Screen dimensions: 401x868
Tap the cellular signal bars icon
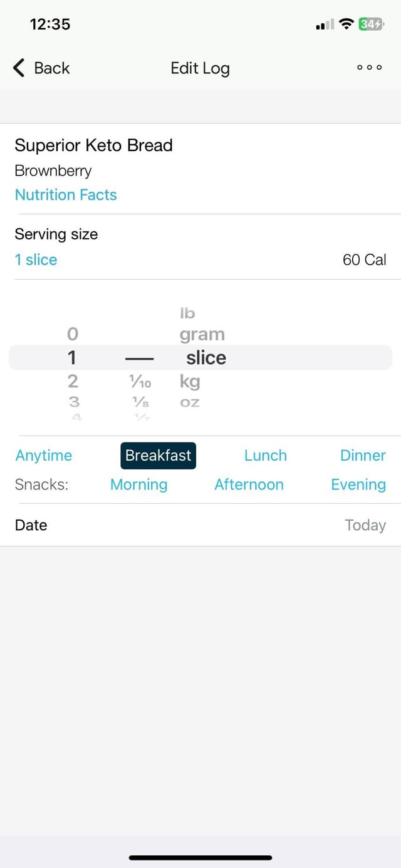(325, 25)
